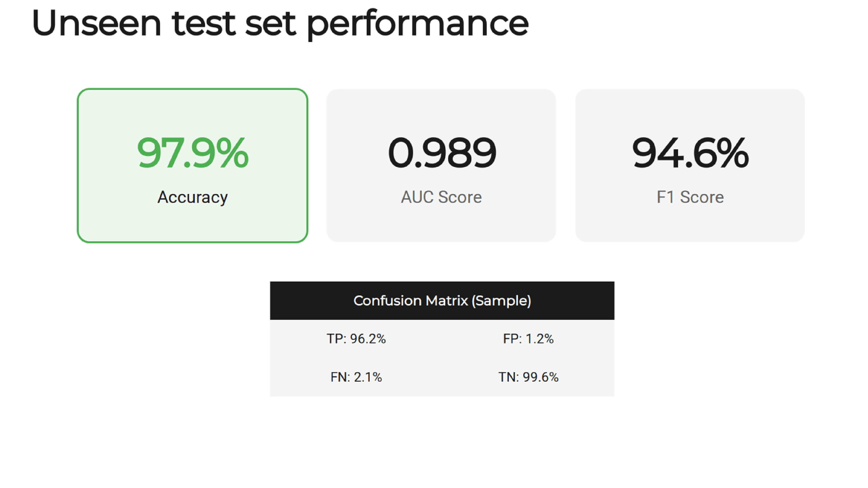
Task: Click the F1 Score card
Action: coord(690,165)
